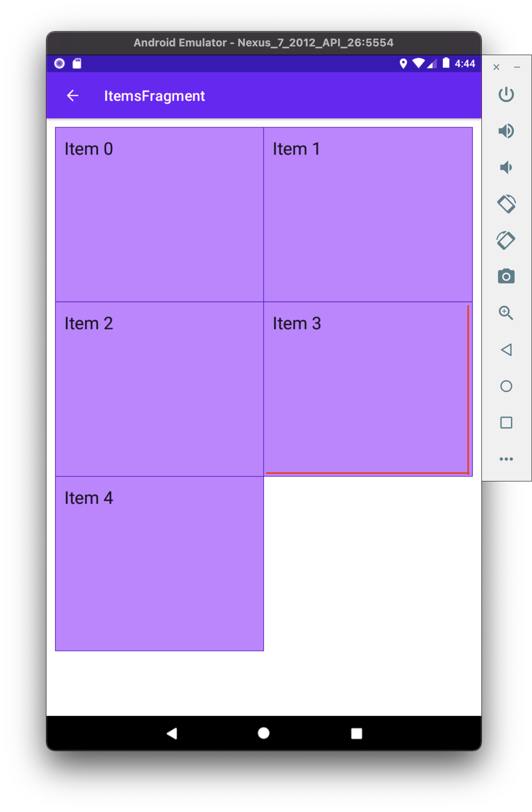The width and height of the screenshot is (532, 812).
Task: Select the Item 1 grid cell
Action: tap(368, 215)
